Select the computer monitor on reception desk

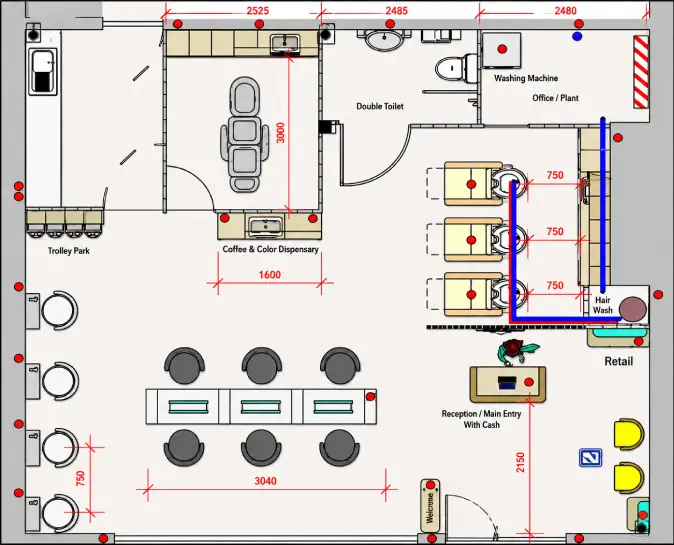tap(507, 382)
